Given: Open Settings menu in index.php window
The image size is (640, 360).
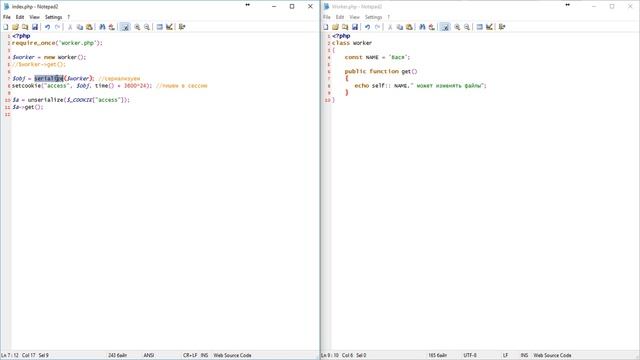Looking at the screenshot, I should click(x=53, y=17).
